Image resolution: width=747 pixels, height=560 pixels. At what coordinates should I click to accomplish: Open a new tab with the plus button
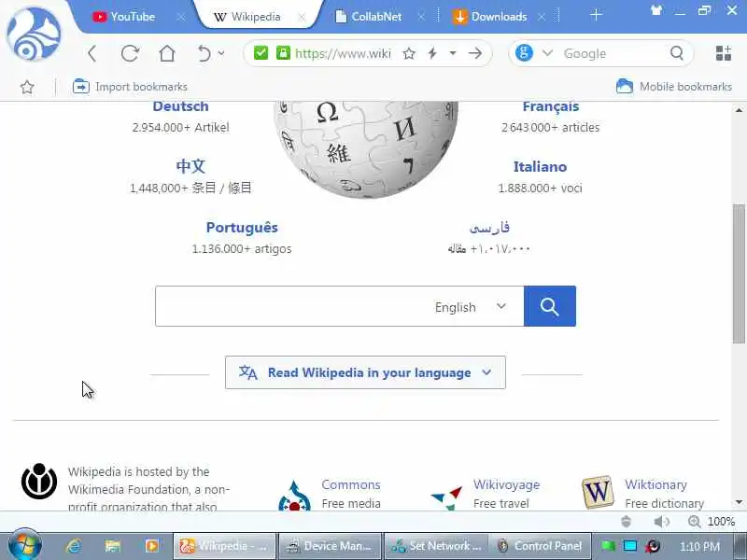tap(596, 15)
